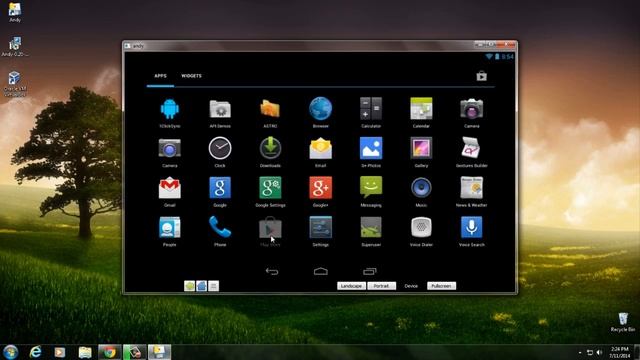Tap the recent apps navigation button
The width and height of the screenshot is (640, 360).
pyautogui.click(x=370, y=271)
